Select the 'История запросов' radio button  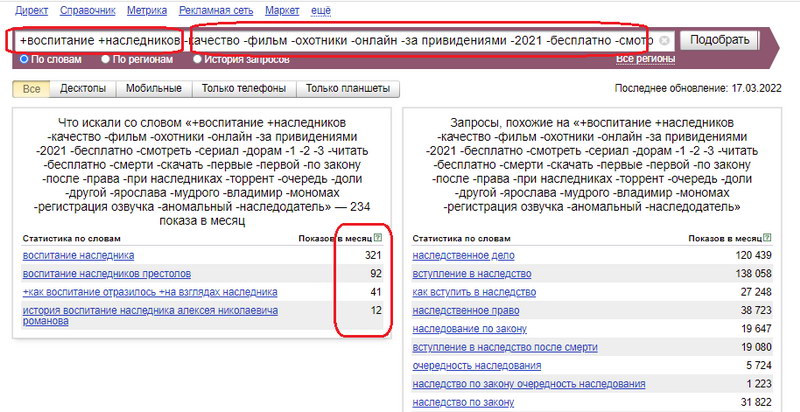tap(197, 59)
